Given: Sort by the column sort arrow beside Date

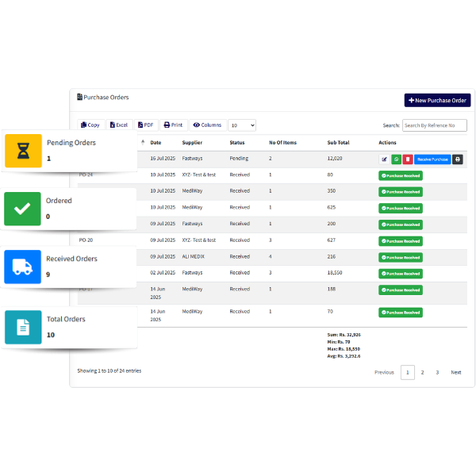Looking at the screenshot, I should click(143, 143).
